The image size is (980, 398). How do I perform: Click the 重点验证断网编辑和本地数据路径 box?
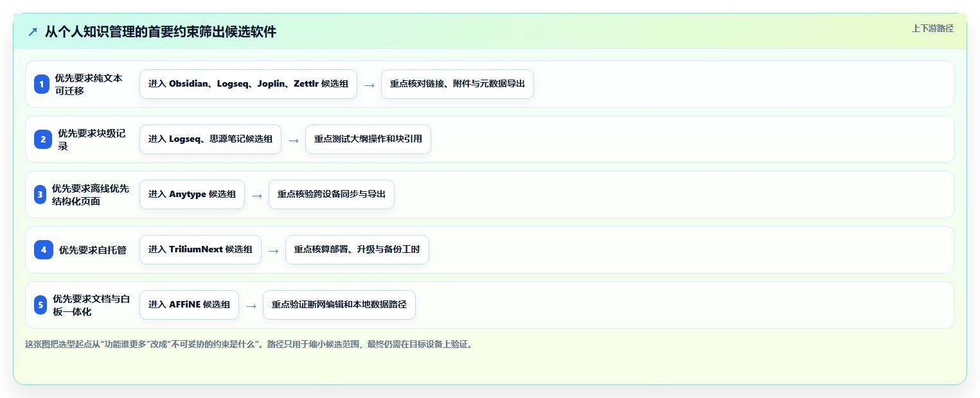(x=339, y=305)
